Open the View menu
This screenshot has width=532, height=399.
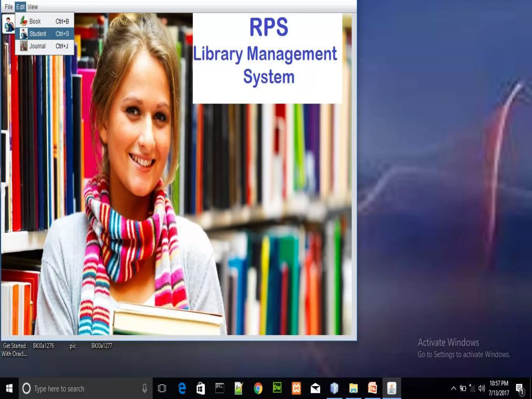tap(32, 7)
